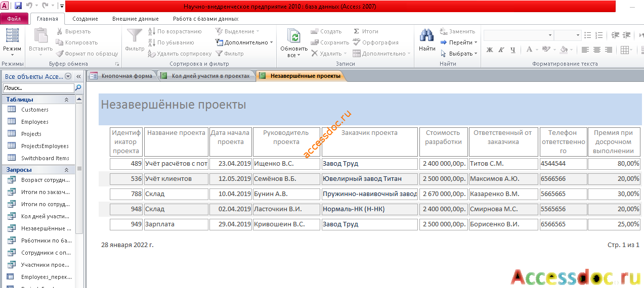Open the Файл menu tab
The image size is (644, 288).
pos(14,19)
